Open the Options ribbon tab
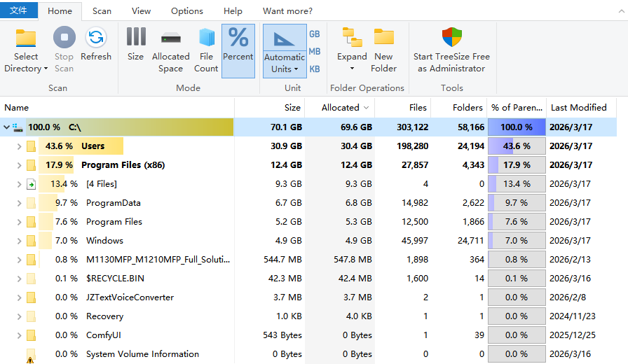 [x=187, y=11]
